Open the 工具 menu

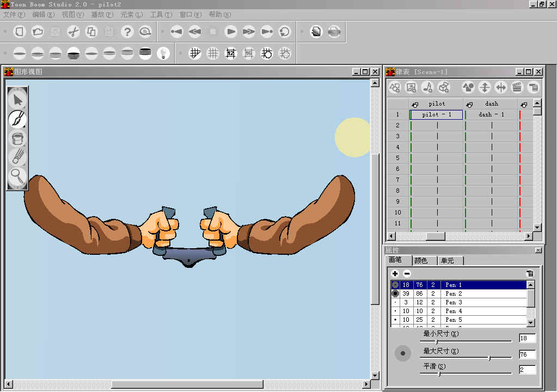[161, 15]
